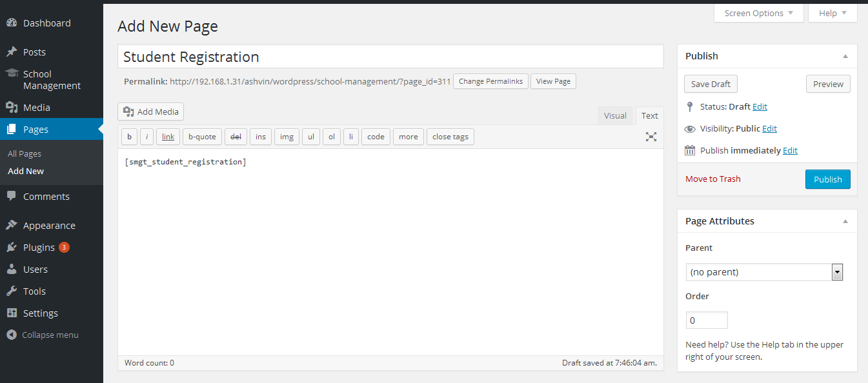Insert a b-quote in the editor
This screenshot has width=868, height=383.
point(201,136)
